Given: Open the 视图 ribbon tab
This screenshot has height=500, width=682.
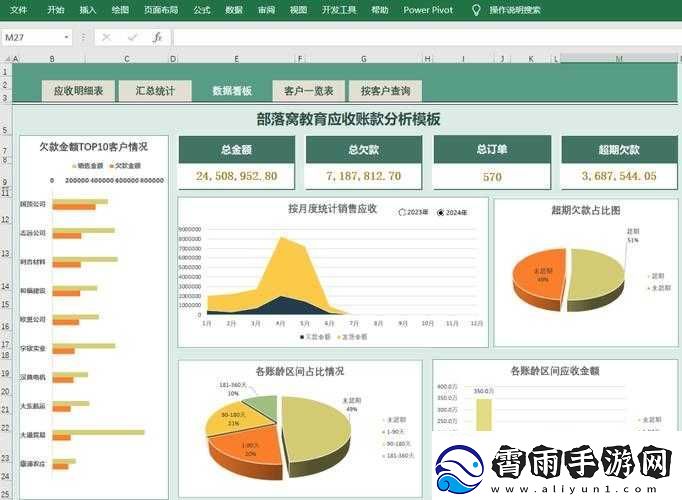Looking at the screenshot, I should (298, 10).
